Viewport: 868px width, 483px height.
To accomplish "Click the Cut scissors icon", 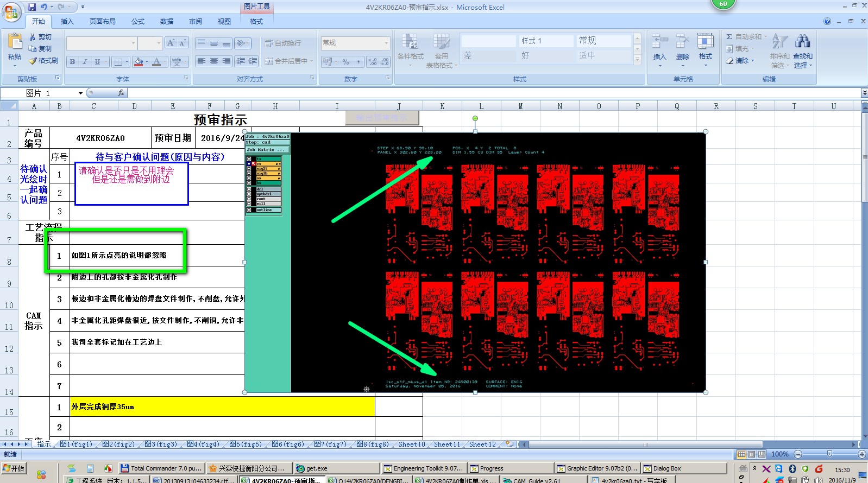I will [x=33, y=37].
